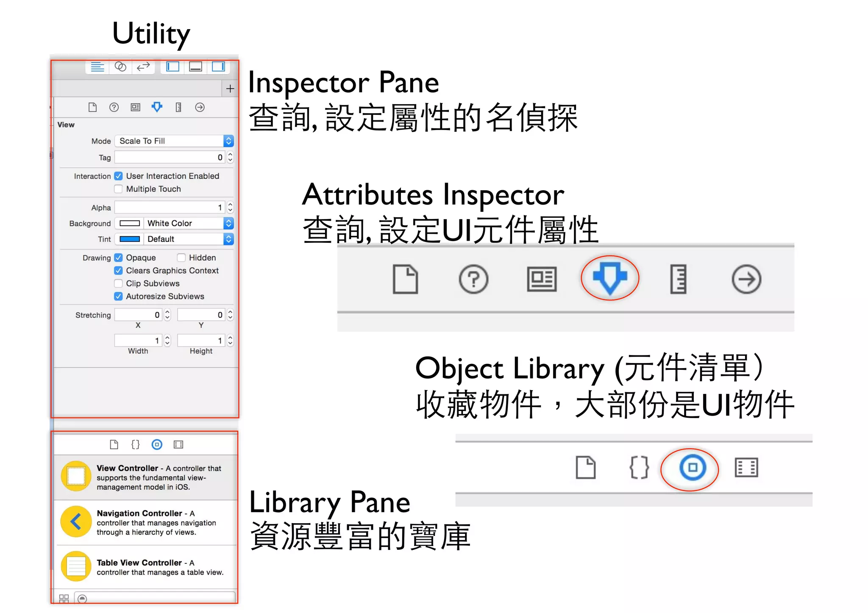This screenshot has width=868, height=613.
Task: Select the View Controller library item
Action: [x=145, y=477]
